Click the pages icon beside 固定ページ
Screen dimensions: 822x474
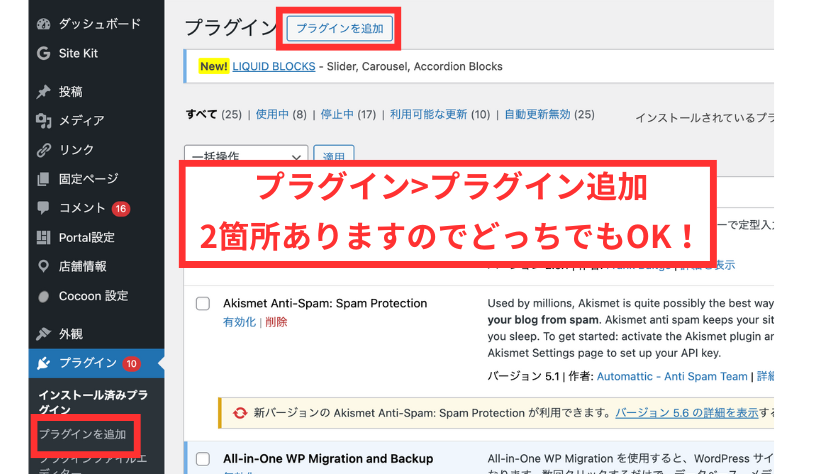44,179
